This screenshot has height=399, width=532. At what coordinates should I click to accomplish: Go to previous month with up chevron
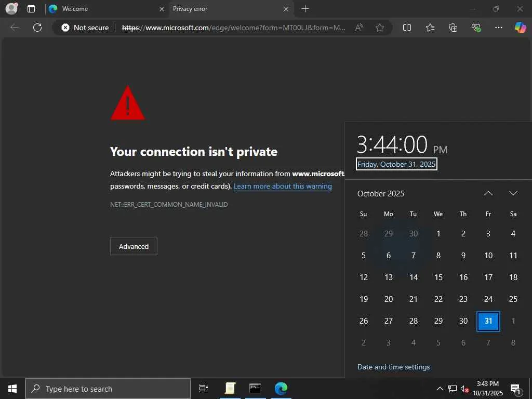click(488, 193)
